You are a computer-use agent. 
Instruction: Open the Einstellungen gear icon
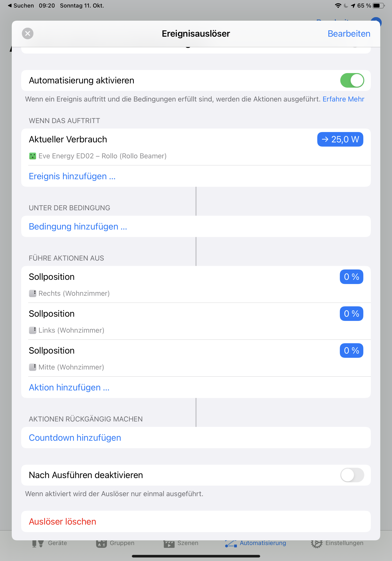[317, 543]
